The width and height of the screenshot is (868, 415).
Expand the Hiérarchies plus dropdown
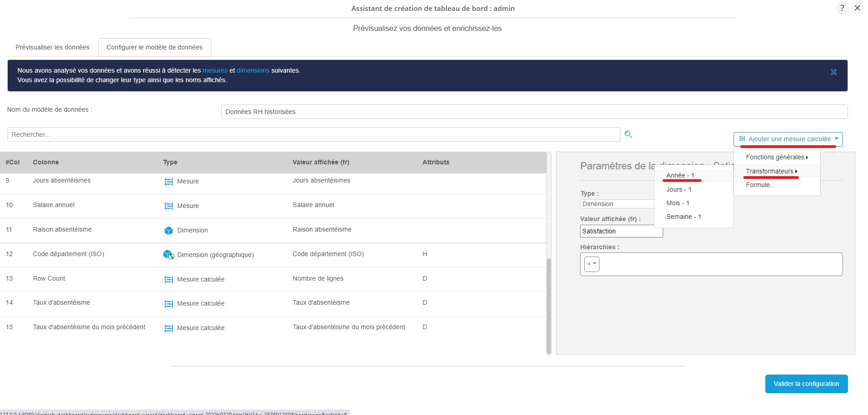tap(591, 264)
